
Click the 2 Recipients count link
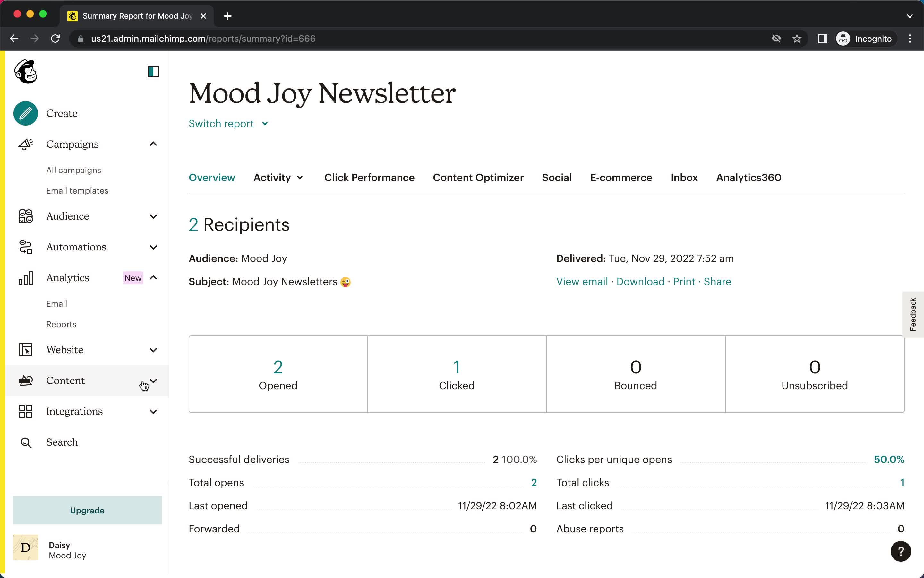tap(193, 225)
